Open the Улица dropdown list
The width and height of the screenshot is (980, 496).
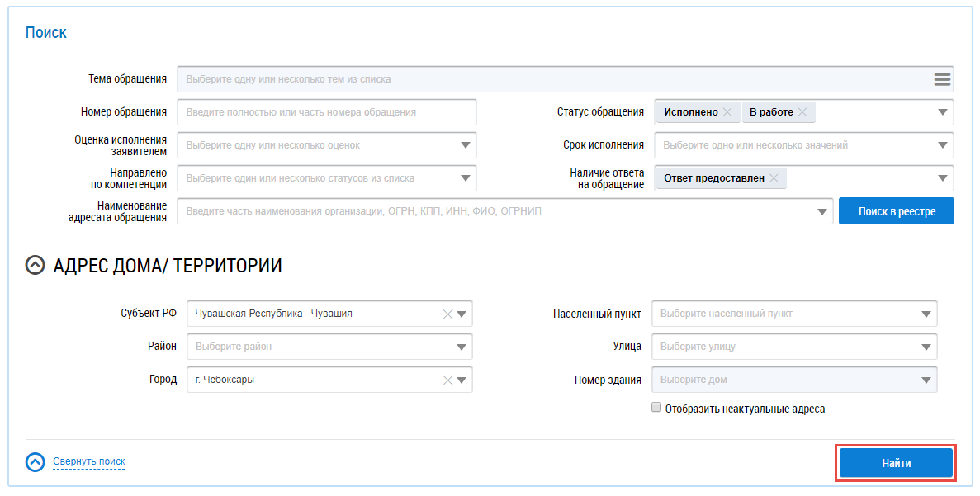(926, 347)
